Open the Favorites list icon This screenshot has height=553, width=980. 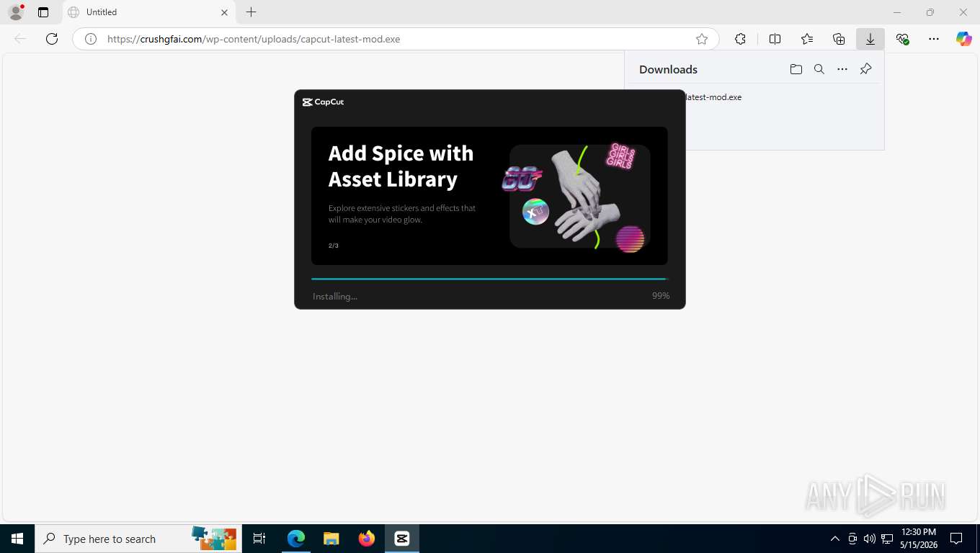pyautogui.click(x=807, y=39)
